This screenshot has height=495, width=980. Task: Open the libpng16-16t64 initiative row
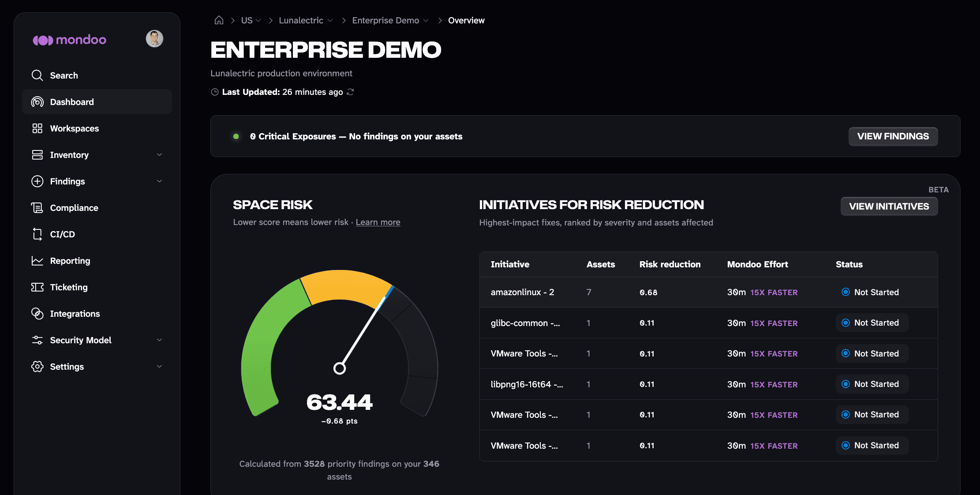(x=708, y=384)
